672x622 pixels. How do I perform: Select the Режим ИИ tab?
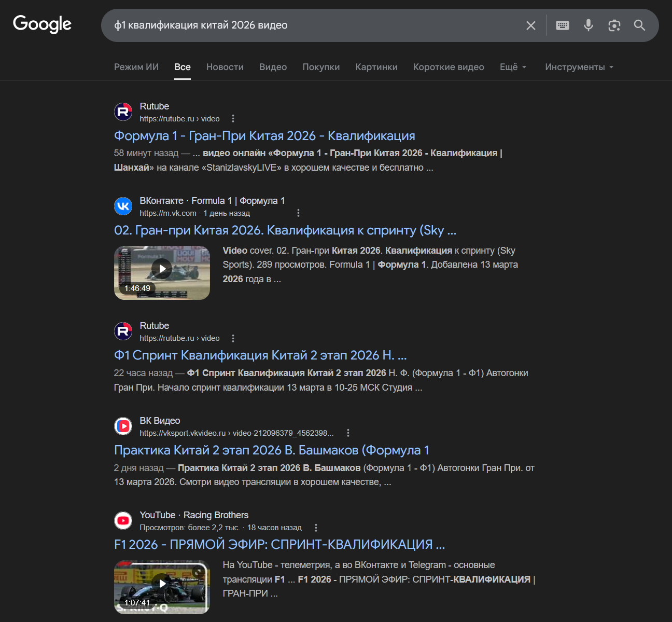click(136, 67)
